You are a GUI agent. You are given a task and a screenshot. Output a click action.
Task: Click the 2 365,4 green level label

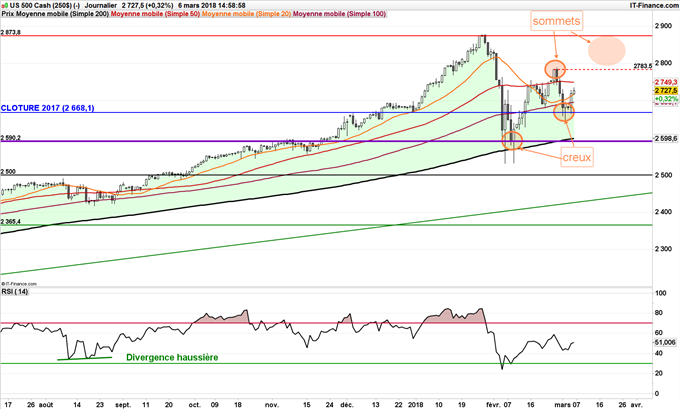point(10,222)
